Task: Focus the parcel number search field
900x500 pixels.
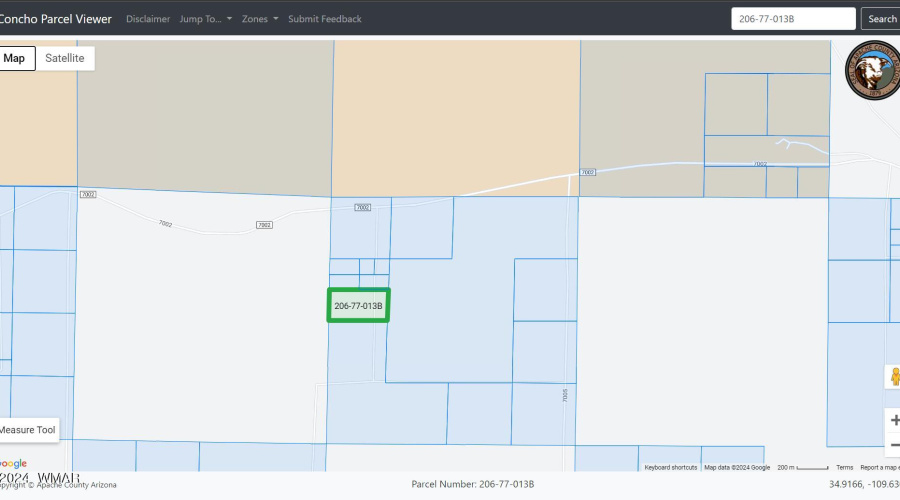Action: click(x=793, y=19)
